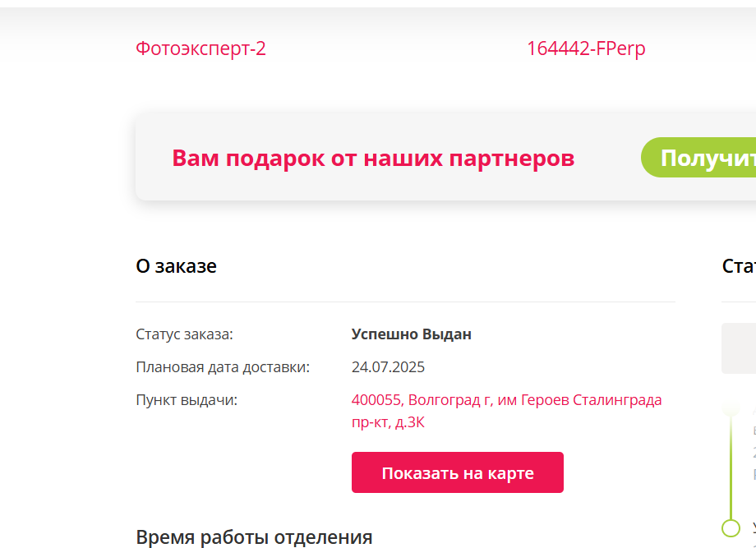Click the О заказе heading
This screenshot has width=756, height=548.
(176, 266)
